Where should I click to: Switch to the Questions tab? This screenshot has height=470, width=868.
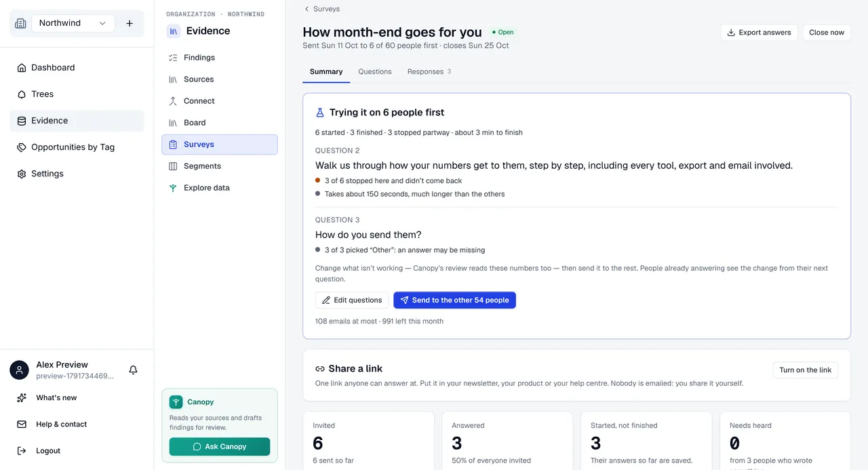click(375, 72)
